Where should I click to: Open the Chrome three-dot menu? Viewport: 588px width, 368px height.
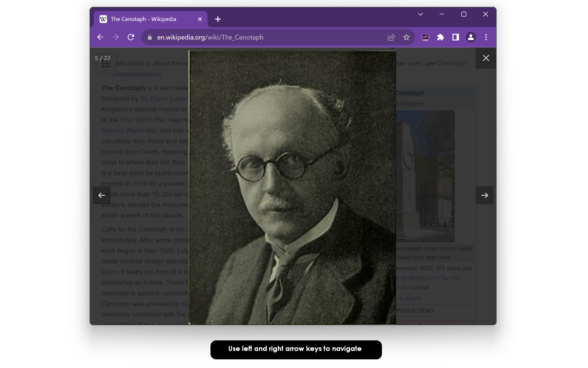pos(486,37)
